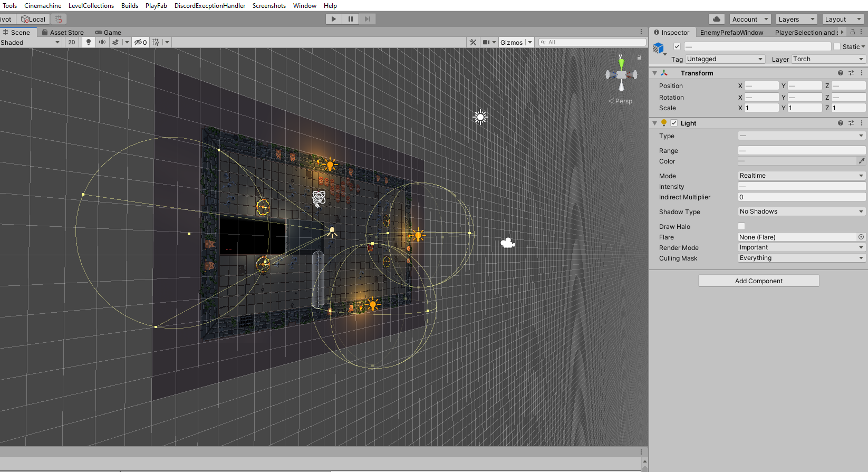
Task: Collapse the Light component foldout
Action: [x=655, y=123]
